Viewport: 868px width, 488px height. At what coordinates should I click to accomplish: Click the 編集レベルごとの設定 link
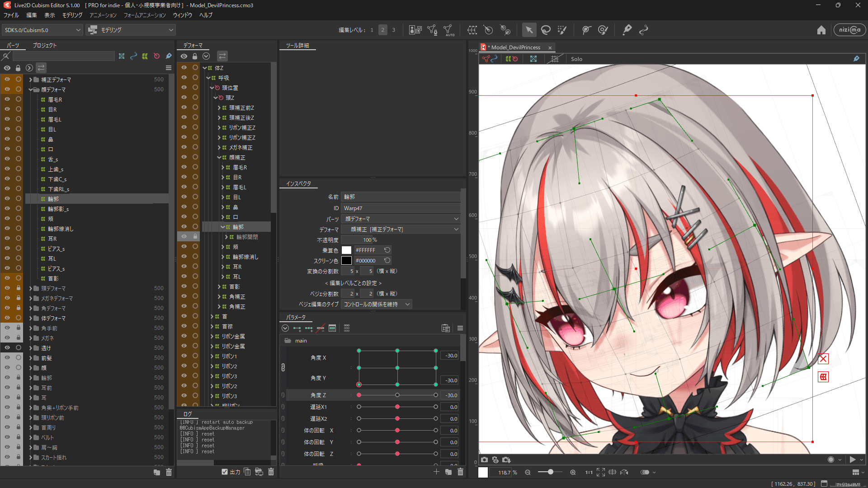coord(353,283)
